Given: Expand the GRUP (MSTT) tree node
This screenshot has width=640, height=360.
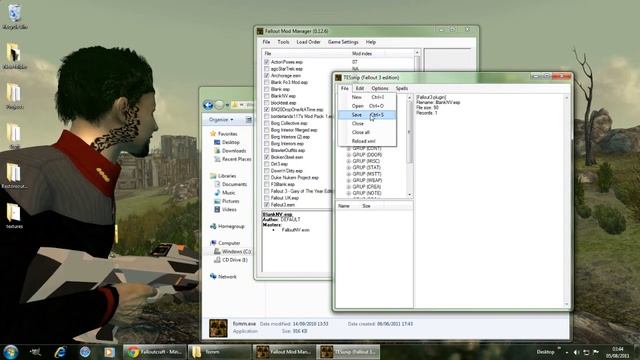Looking at the screenshot, I should click(x=349, y=174).
